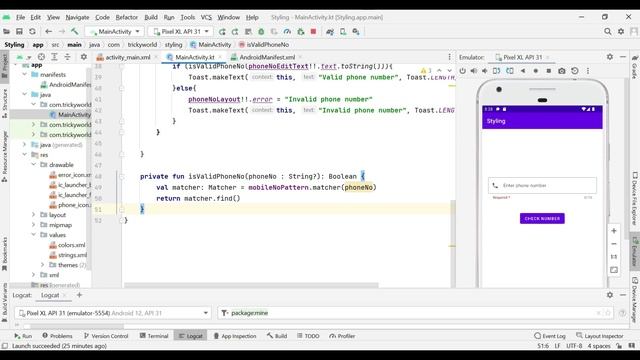Click emulator 1:1 actual size icon
The image size is (640, 360).
coord(614,257)
